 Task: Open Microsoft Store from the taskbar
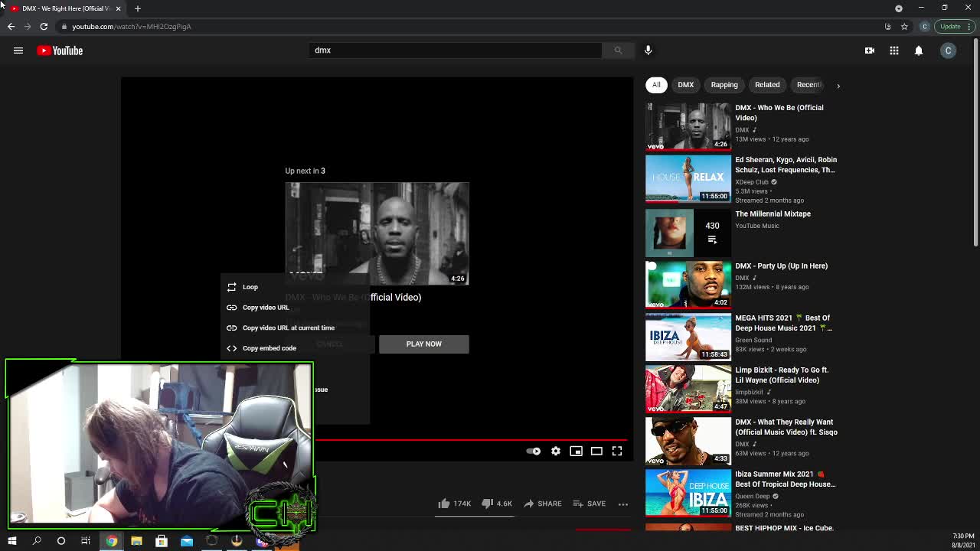[x=162, y=541]
